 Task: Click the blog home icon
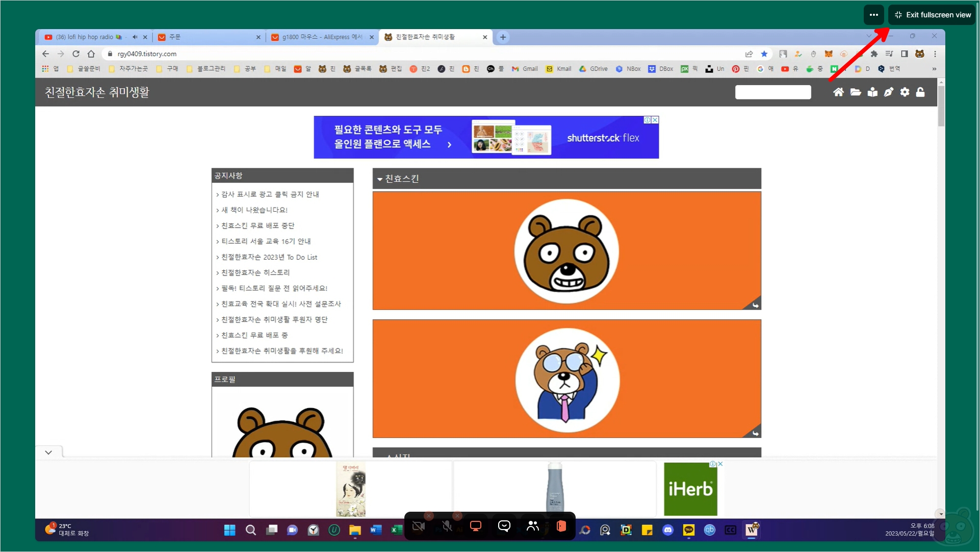coord(838,92)
